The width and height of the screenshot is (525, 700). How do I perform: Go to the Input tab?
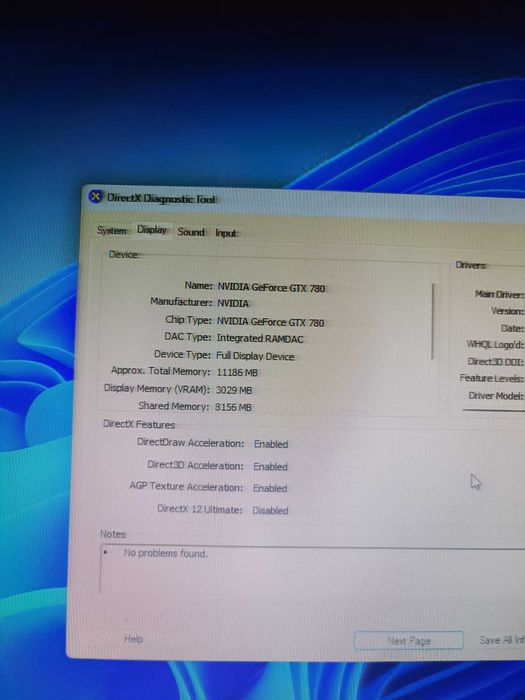[226, 233]
